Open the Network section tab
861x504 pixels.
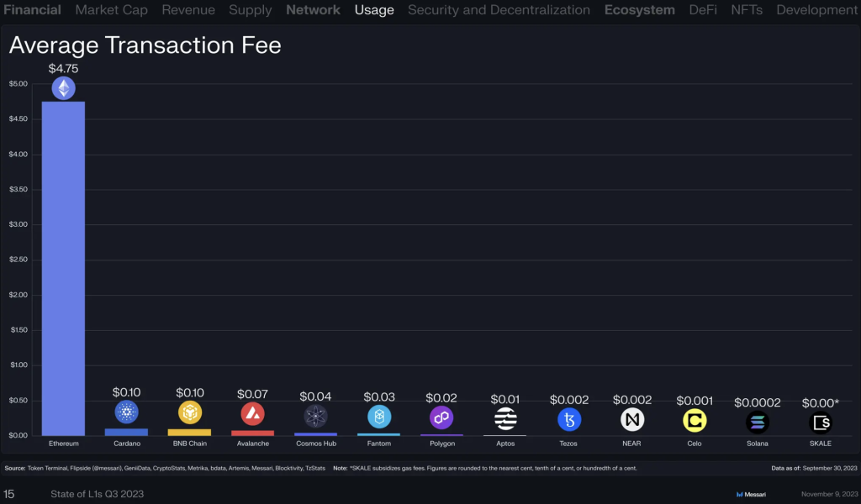coord(313,10)
